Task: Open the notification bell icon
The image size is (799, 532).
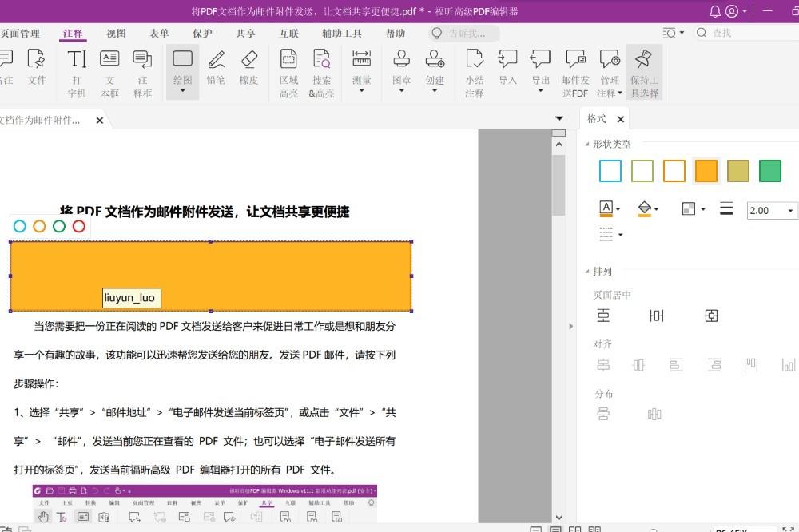Action: point(715,11)
